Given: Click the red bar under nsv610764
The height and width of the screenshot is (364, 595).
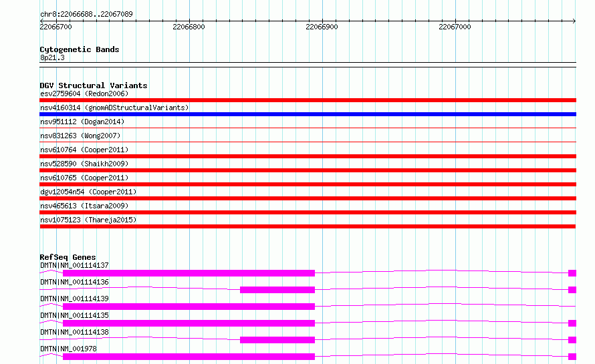Looking at the screenshot, I should point(308,156).
